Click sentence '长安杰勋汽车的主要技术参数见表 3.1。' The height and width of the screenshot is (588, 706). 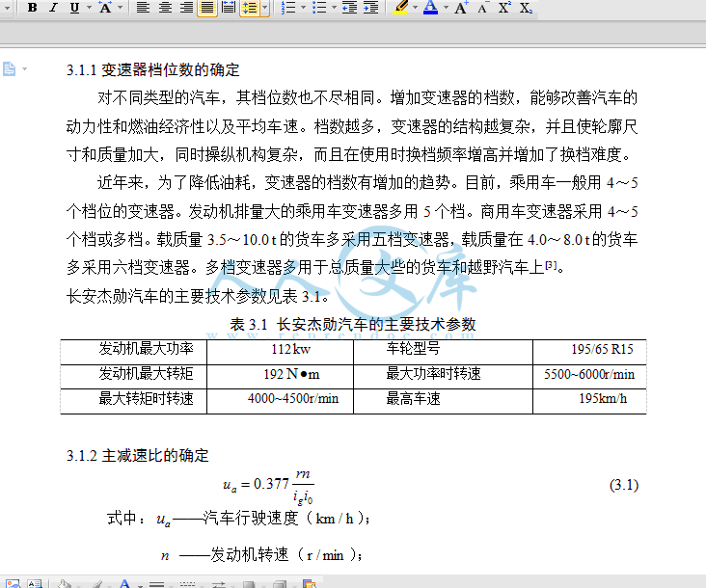tap(198, 297)
